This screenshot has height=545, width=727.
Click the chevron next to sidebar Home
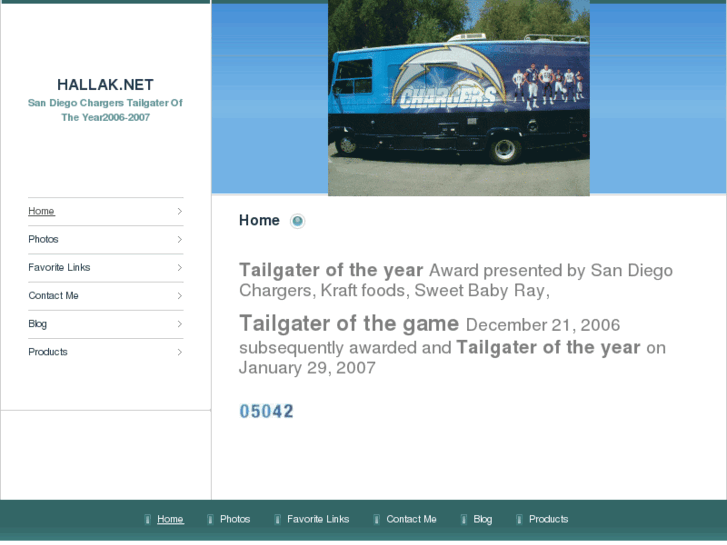[179, 211]
